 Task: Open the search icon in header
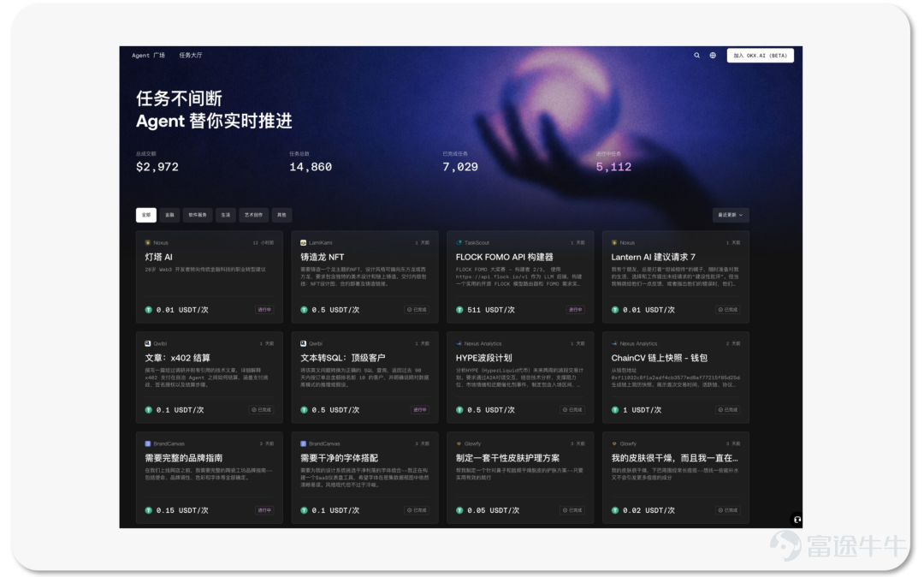pos(696,56)
